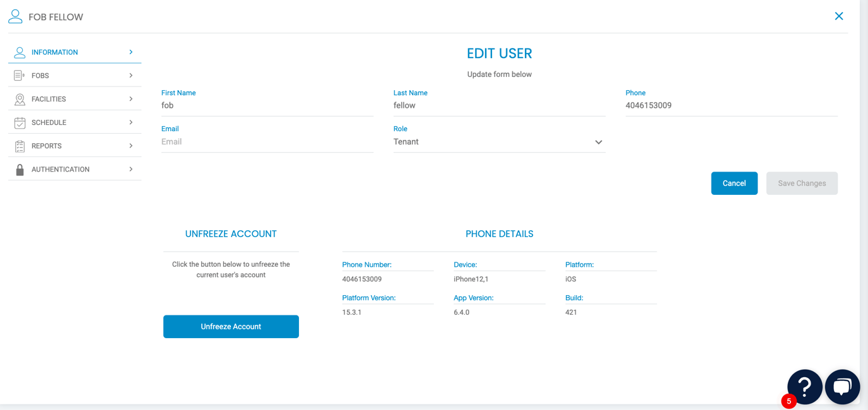868x410 pixels.
Task: Click the Build: label
Action: [574, 298]
